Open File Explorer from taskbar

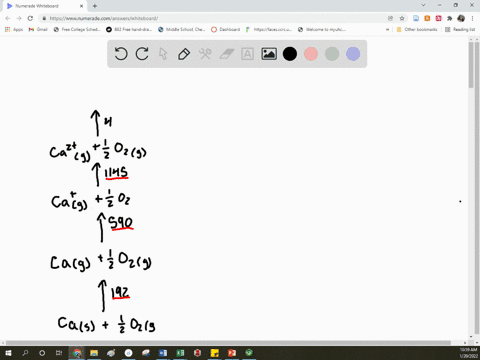[x=94, y=353]
